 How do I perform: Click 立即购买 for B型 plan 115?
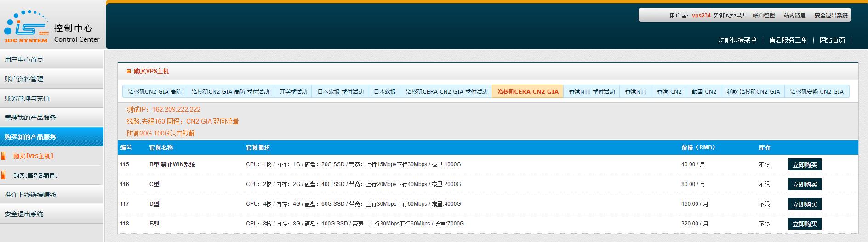pyautogui.click(x=805, y=165)
